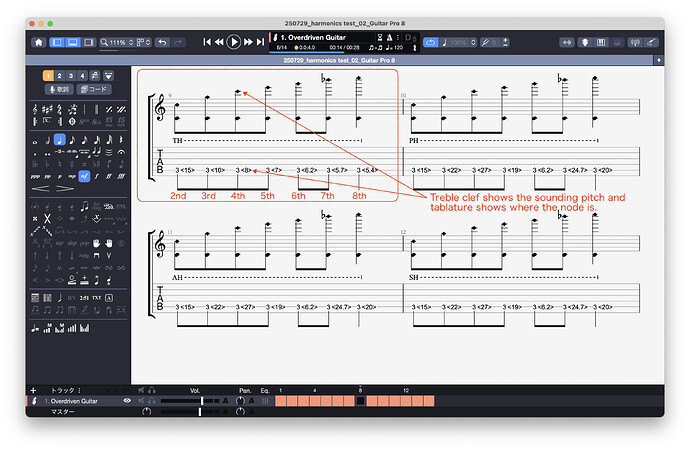Add a dotted note

click(35, 153)
